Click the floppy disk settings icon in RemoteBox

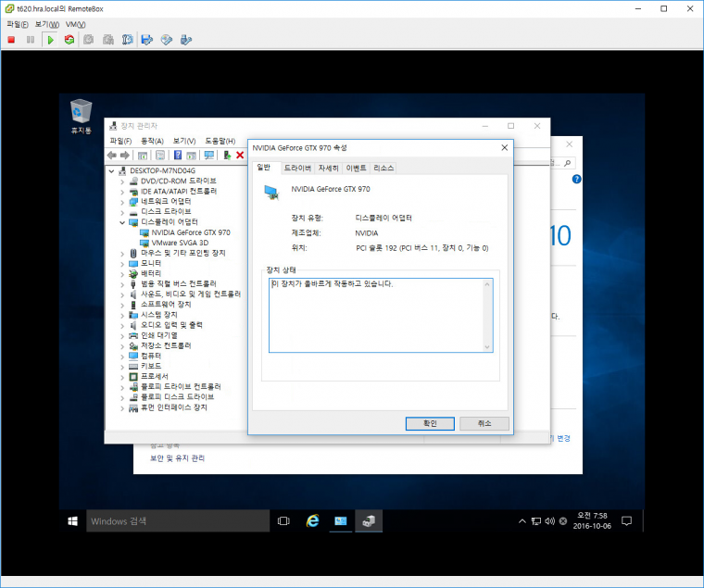pyautogui.click(x=146, y=40)
